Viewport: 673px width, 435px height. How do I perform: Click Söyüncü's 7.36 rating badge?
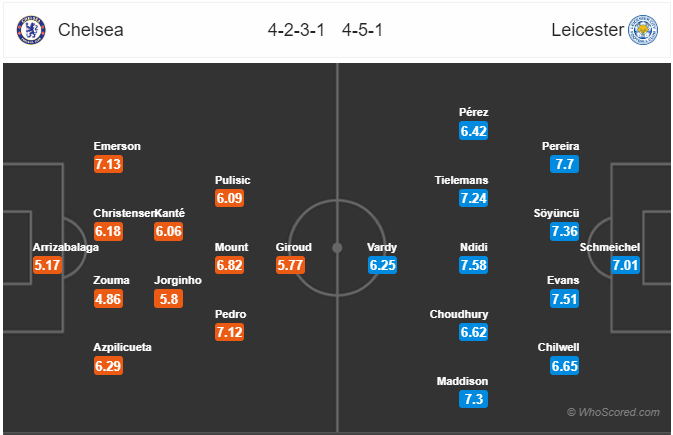[x=564, y=231]
